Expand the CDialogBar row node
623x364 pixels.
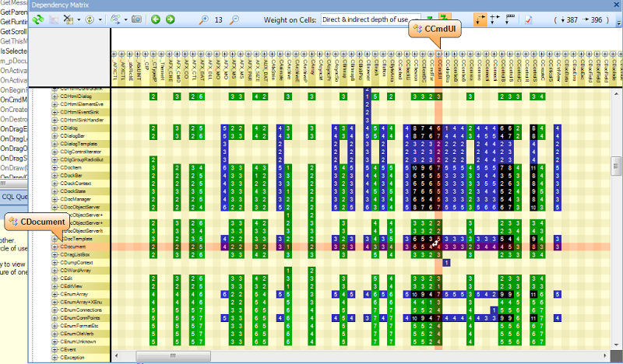tap(55, 136)
